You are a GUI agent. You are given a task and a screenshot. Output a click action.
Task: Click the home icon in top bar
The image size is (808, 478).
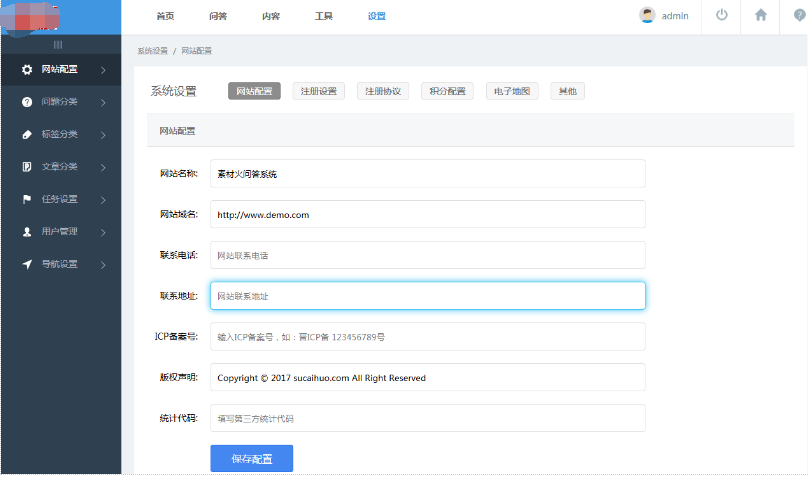[761, 15]
